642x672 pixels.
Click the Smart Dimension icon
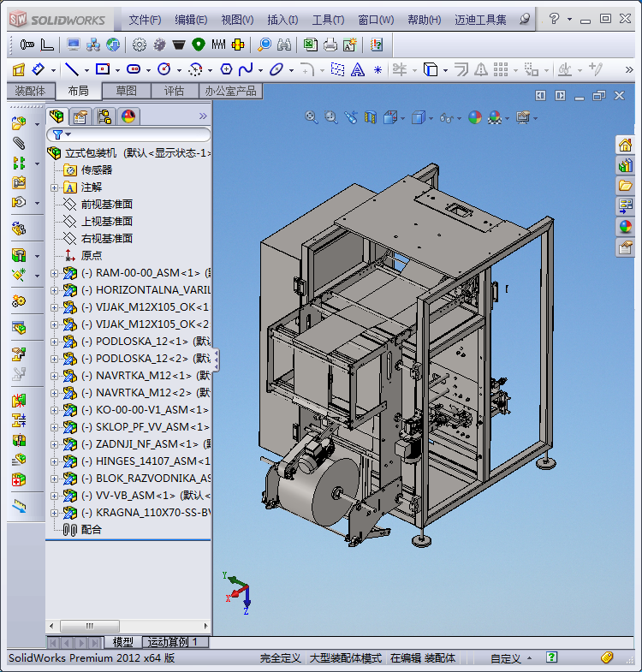point(39,69)
